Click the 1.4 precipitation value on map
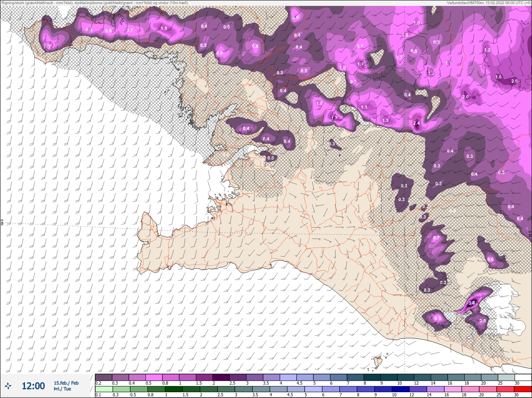The image size is (532, 398). pos(360,64)
